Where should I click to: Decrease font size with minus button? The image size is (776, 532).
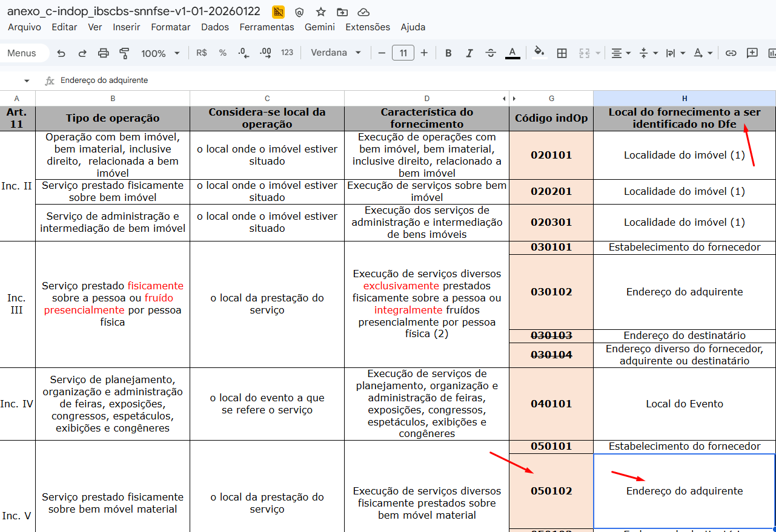(382, 53)
